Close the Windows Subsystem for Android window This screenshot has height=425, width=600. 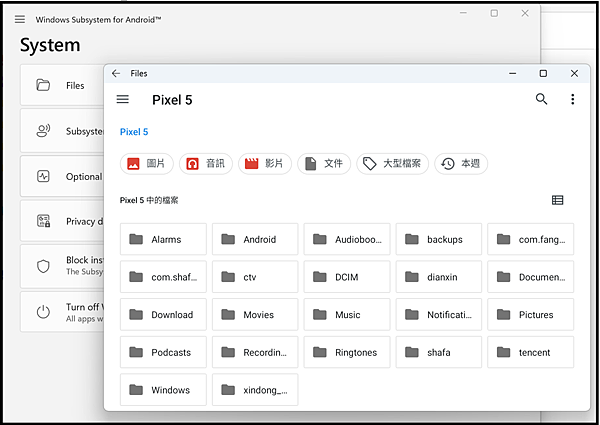[x=525, y=13]
